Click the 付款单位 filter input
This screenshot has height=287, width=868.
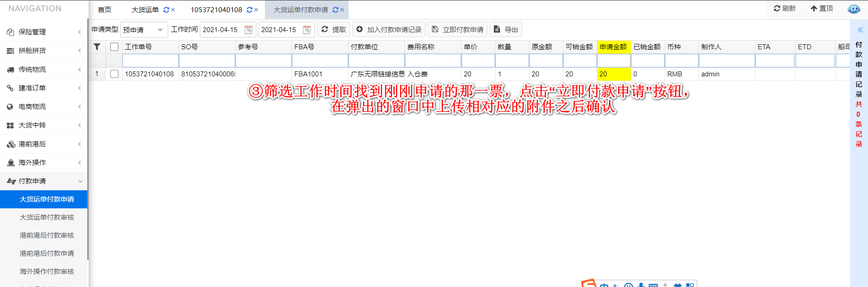[x=377, y=61]
